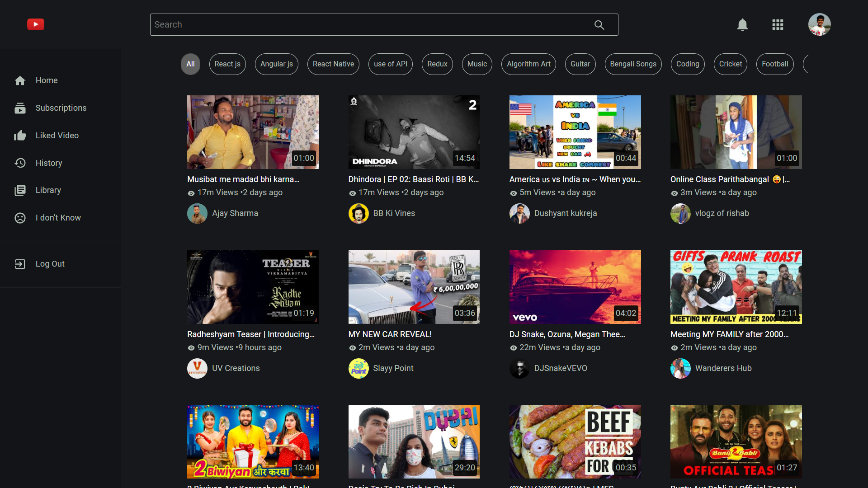Click the apps grid icon
The height and width of the screenshot is (488, 868).
click(x=778, y=25)
